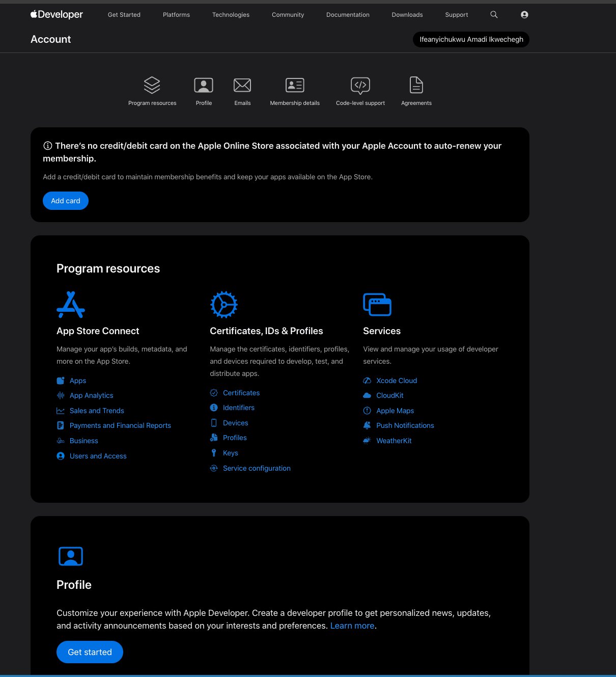Open the Keys link
The width and height of the screenshot is (616, 677).
coord(231,453)
